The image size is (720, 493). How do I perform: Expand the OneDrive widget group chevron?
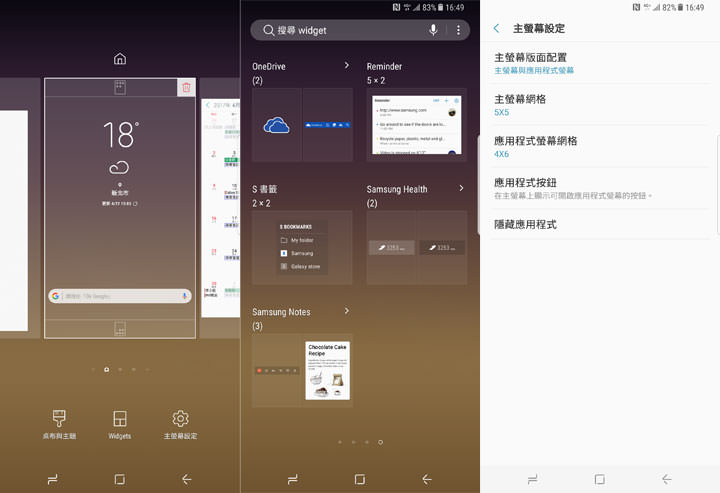347,66
